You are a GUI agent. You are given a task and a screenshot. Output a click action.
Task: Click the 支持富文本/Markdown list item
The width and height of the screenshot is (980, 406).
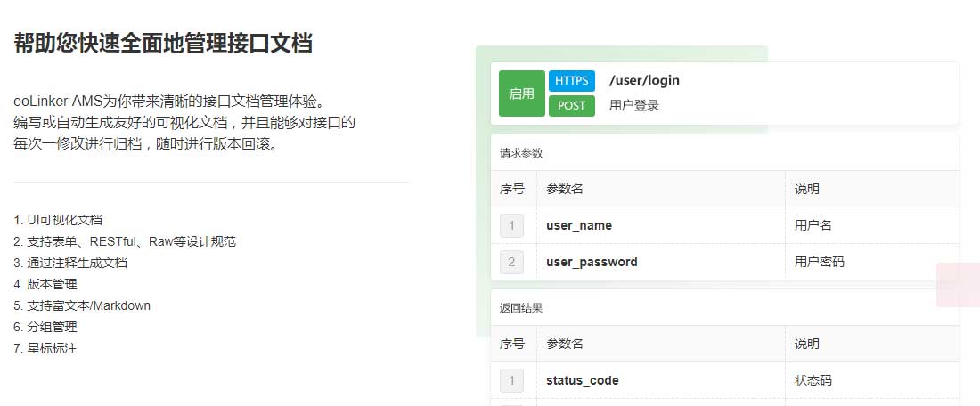click(x=82, y=305)
